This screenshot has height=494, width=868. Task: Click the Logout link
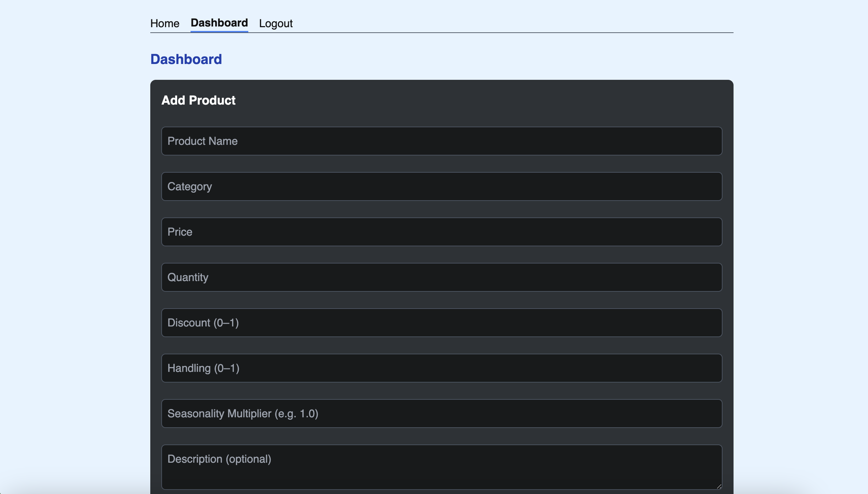point(275,23)
